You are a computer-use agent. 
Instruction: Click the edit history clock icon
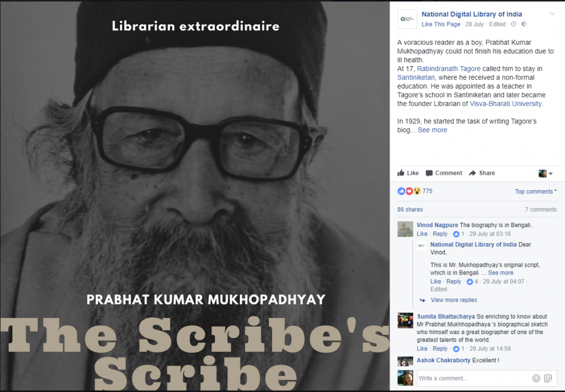pyautogui.click(x=514, y=24)
